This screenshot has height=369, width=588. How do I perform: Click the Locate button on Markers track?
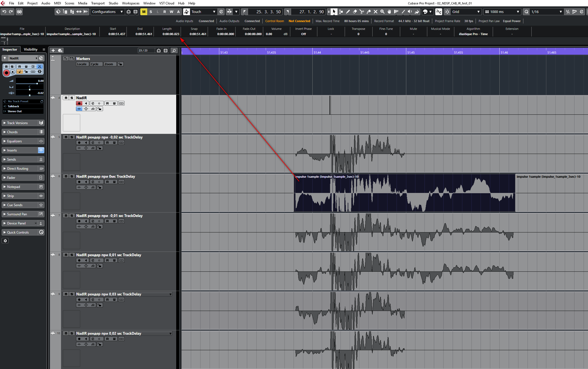[x=82, y=64]
